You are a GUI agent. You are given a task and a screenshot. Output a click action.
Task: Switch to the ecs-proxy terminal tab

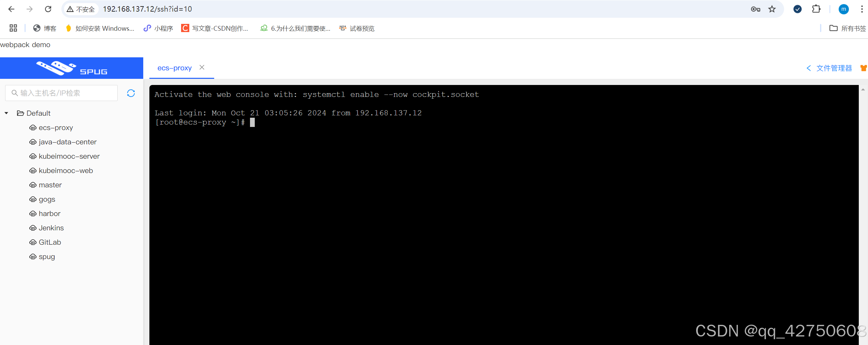[174, 68]
